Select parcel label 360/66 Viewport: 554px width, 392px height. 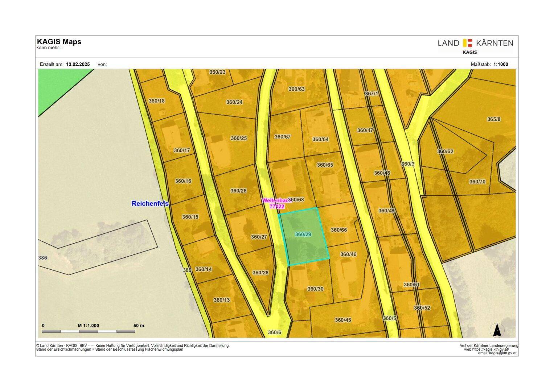pyautogui.click(x=339, y=230)
